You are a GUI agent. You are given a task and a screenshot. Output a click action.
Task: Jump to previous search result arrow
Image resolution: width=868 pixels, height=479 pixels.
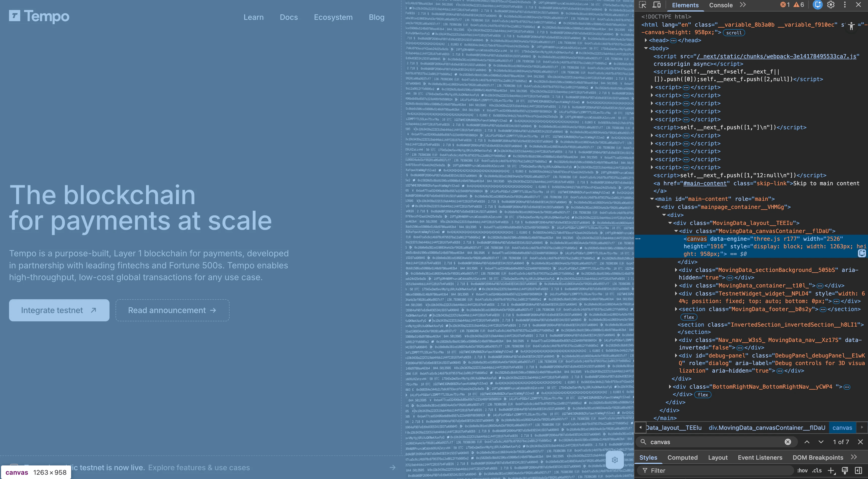coord(807,442)
